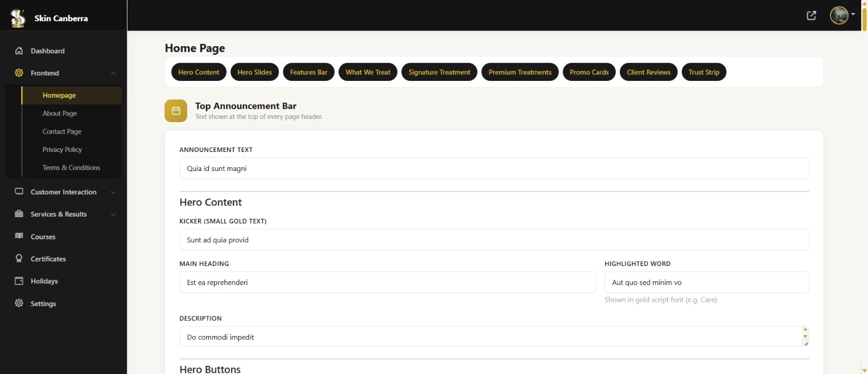This screenshot has height=374, width=868.
Task: Focus the Kicker small gold text field
Action: click(494, 239)
